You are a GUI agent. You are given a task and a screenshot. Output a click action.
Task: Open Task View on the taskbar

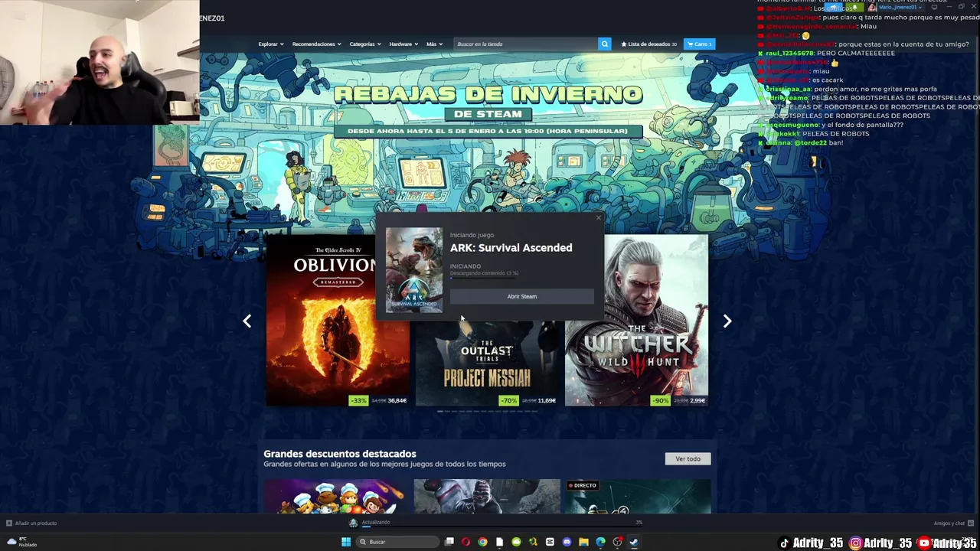point(449,542)
